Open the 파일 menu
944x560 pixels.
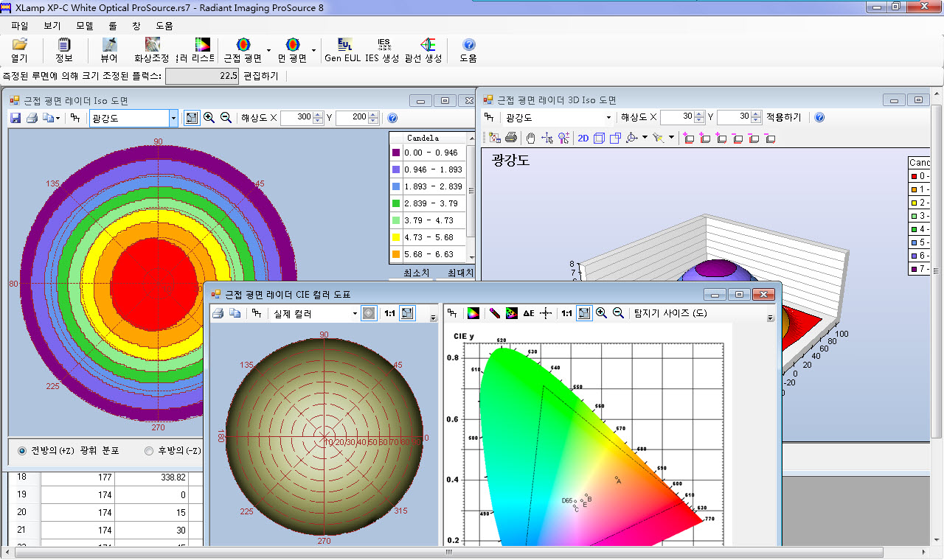[x=20, y=26]
